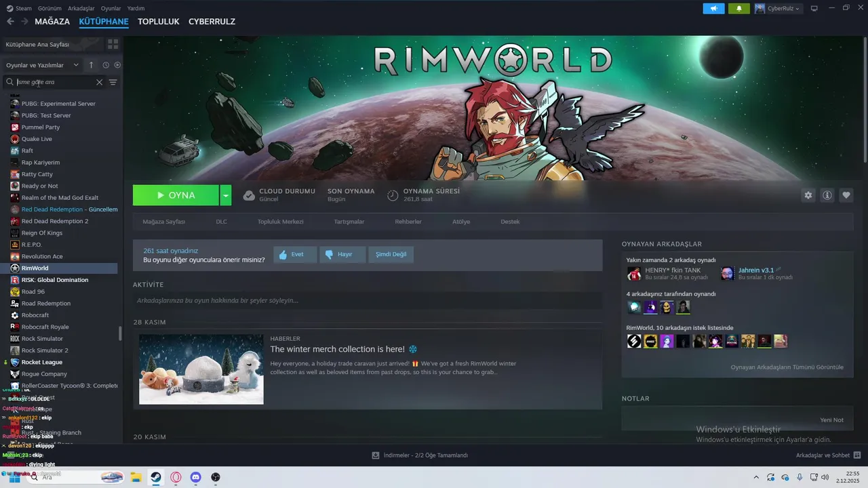
Task: Open the winter merch news thumbnail
Action: (x=201, y=369)
